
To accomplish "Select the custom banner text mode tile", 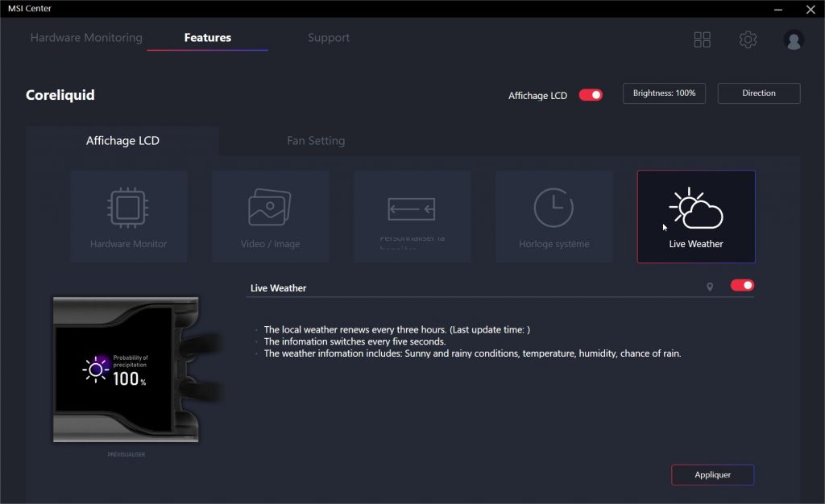I will tap(412, 216).
